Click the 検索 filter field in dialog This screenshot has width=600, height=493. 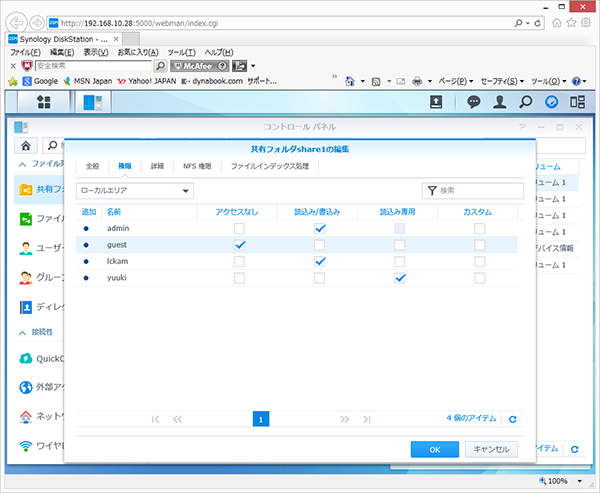coord(473,191)
